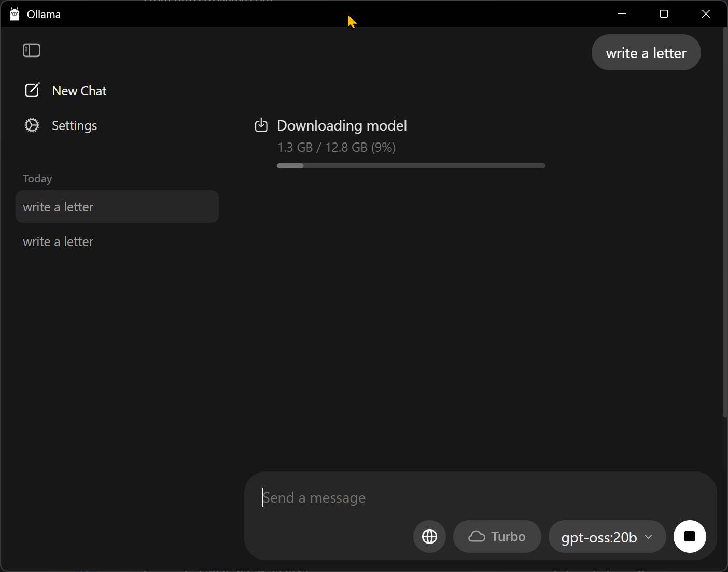Click the cloud icon in Turbo button
Image resolution: width=728 pixels, height=572 pixels.
tap(477, 536)
